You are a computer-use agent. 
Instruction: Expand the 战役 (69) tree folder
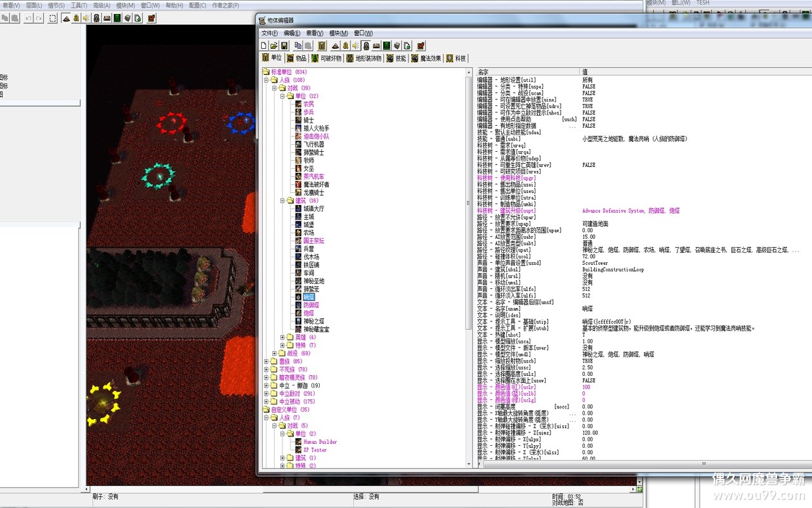coord(275,353)
